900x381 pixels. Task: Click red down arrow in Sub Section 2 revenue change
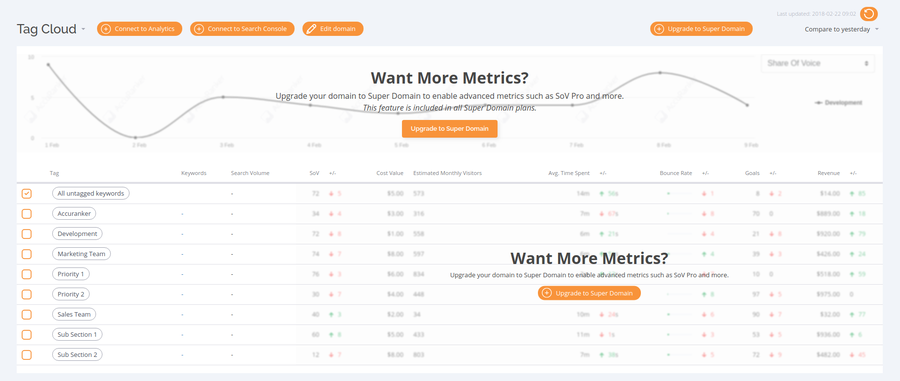(853, 355)
